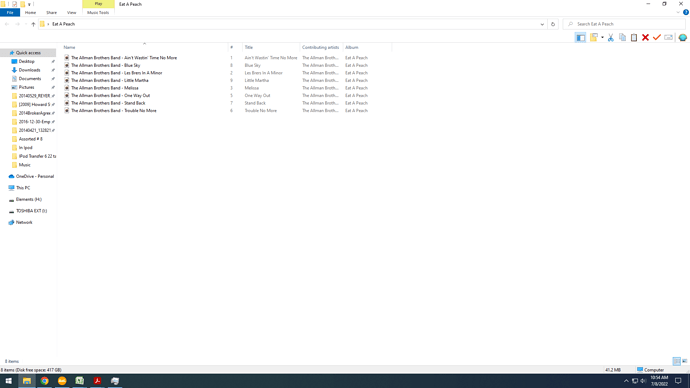This screenshot has width=690, height=388.
Task: Sort by Contributing artists column
Action: [320, 48]
